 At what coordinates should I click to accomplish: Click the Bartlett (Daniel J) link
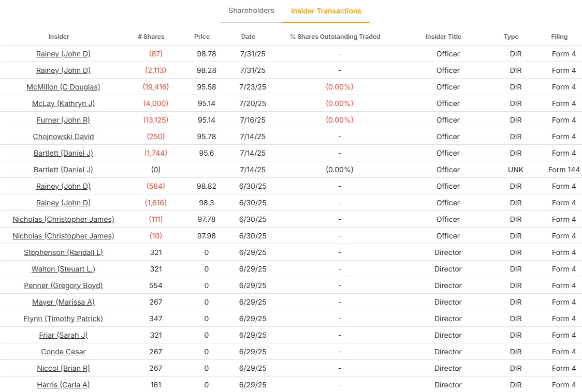point(63,153)
